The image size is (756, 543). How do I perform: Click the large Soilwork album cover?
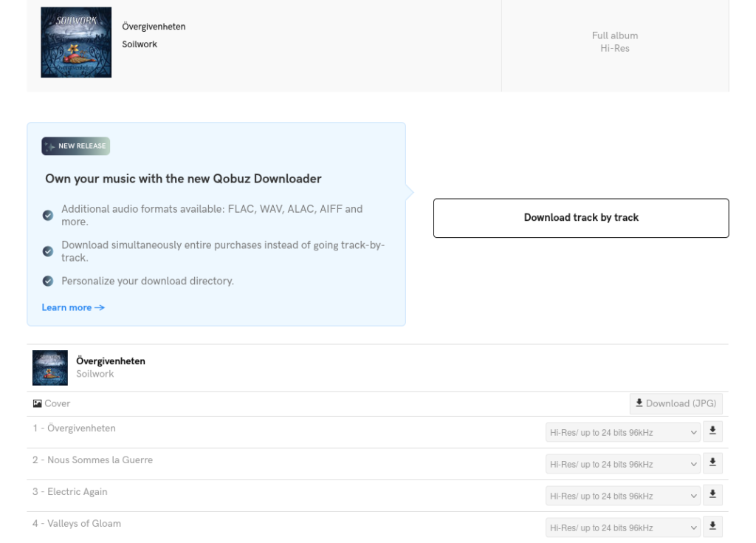pyautogui.click(x=76, y=42)
